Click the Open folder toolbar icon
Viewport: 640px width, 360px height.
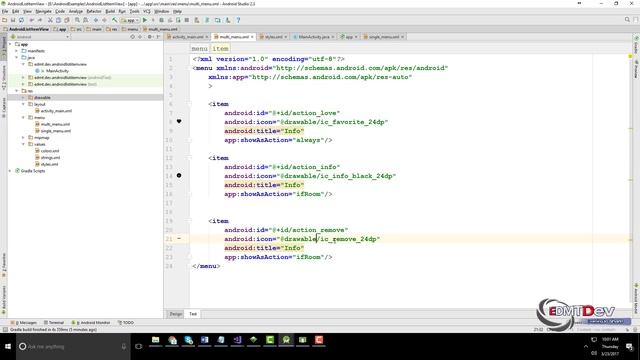tap(4, 20)
